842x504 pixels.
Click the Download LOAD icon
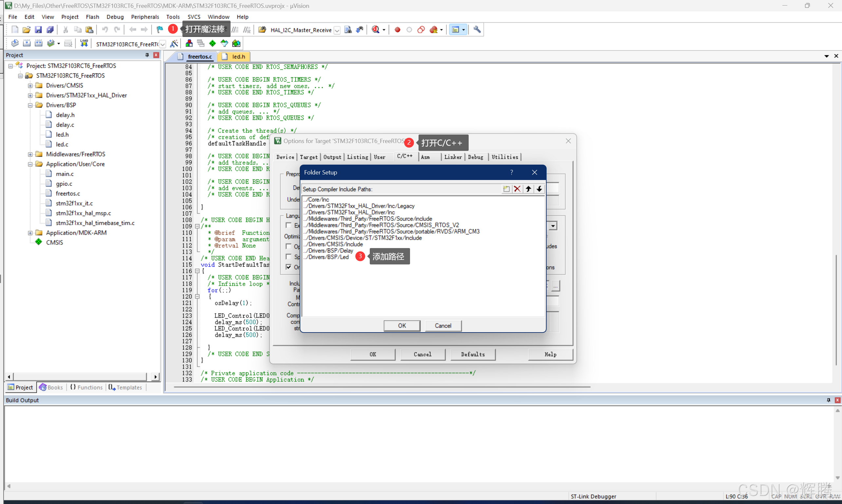(84, 44)
